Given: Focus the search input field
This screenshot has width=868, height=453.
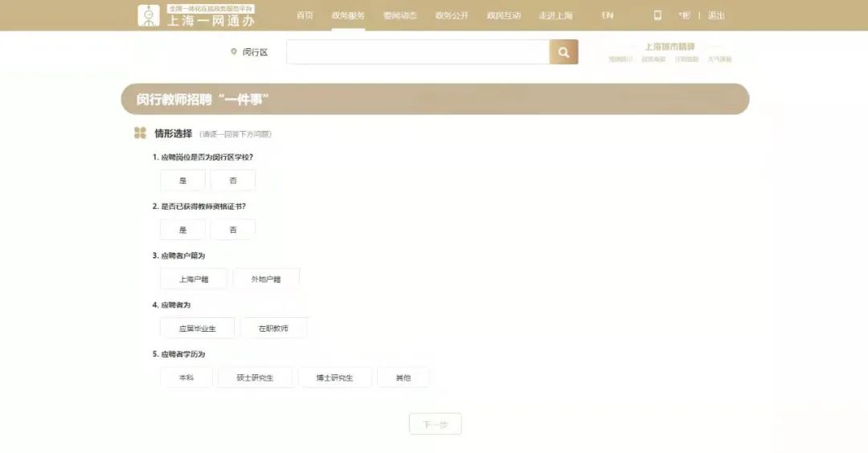Looking at the screenshot, I should (418, 52).
